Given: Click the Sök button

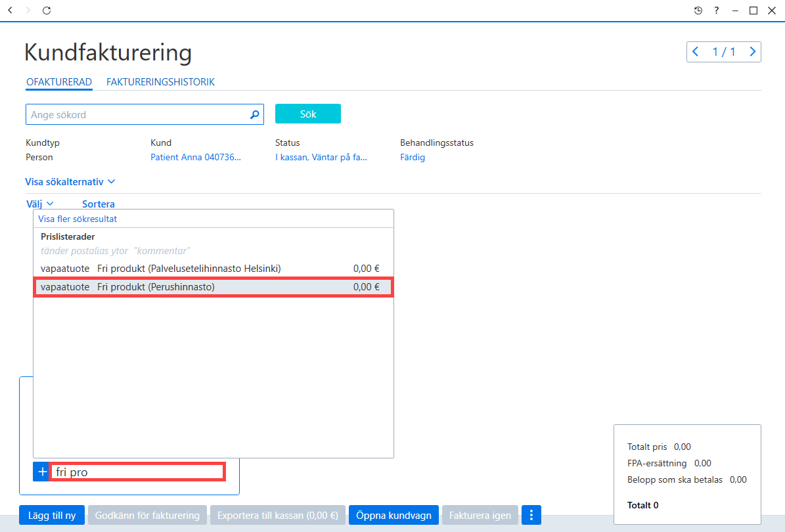Looking at the screenshot, I should pyautogui.click(x=308, y=114).
